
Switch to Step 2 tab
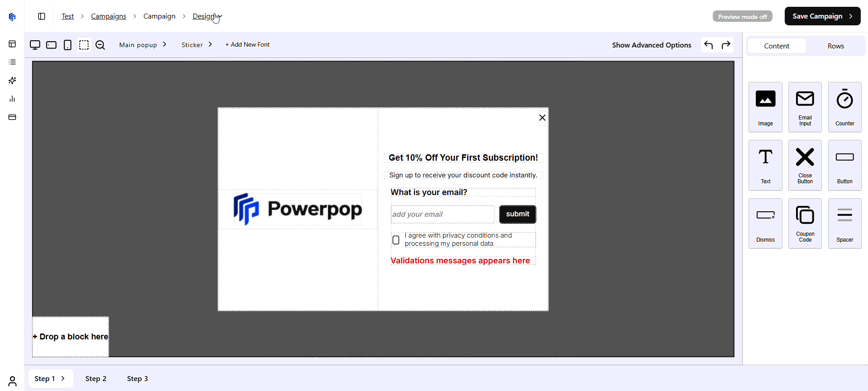coord(96,379)
